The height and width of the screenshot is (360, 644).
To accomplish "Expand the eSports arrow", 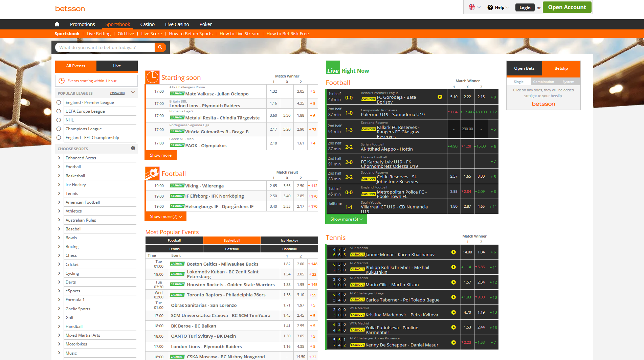I will pos(59,291).
